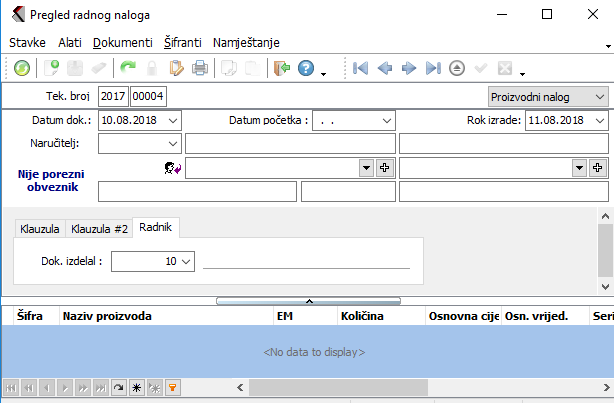Click the orange filter icon below grid

172,386
